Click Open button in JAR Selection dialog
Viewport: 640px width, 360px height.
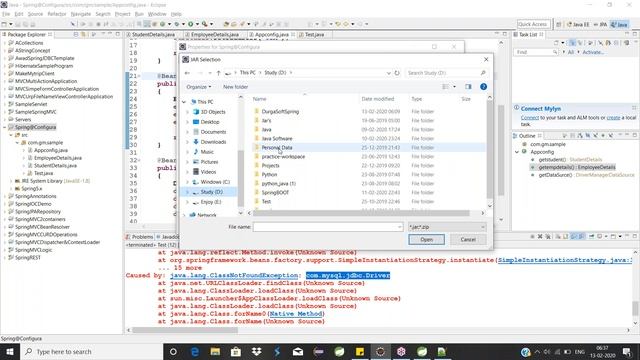427,240
